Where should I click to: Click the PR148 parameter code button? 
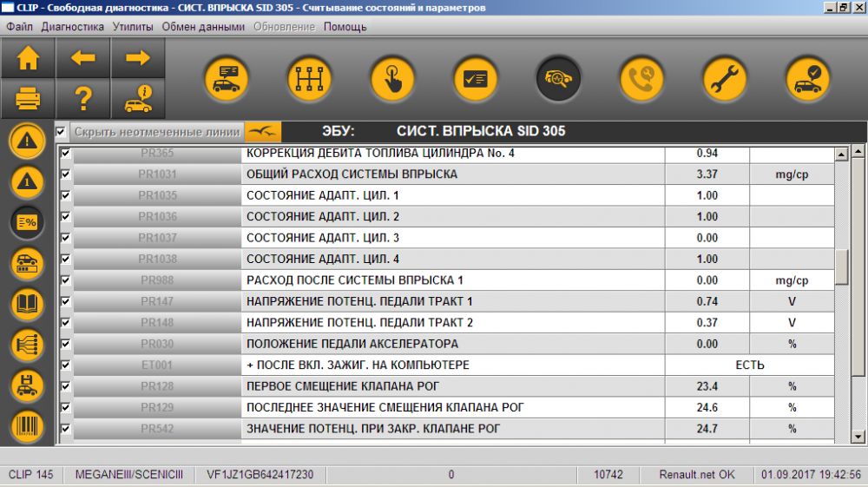(157, 323)
